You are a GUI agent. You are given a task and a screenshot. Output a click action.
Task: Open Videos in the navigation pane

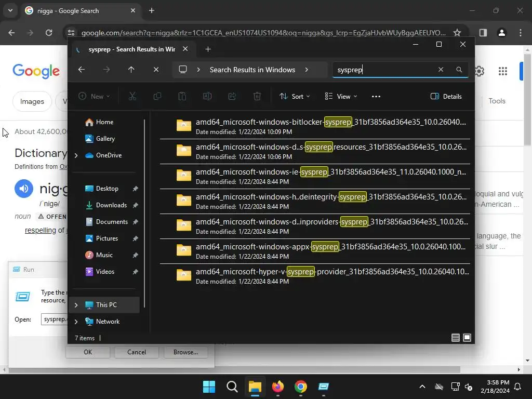pos(106,272)
